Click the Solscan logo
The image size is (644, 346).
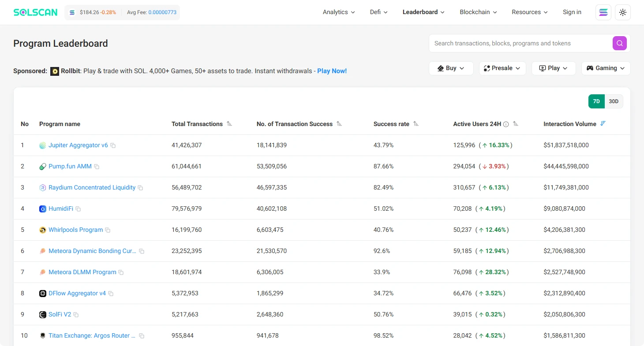click(35, 12)
